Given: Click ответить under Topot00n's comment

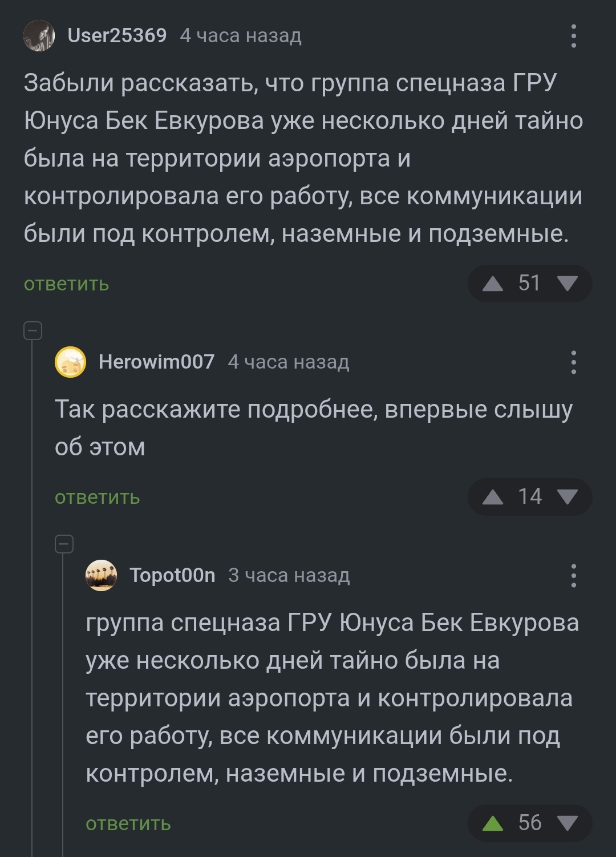Looking at the screenshot, I should click(x=128, y=823).
